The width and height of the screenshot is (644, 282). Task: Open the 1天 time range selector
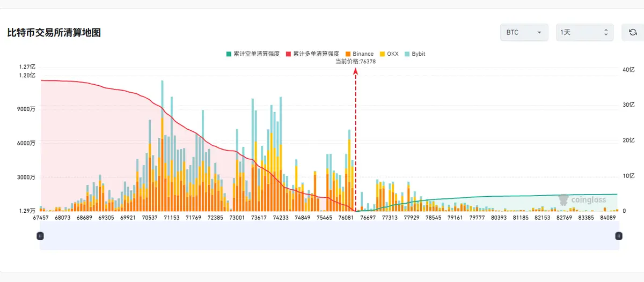tap(584, 32)
